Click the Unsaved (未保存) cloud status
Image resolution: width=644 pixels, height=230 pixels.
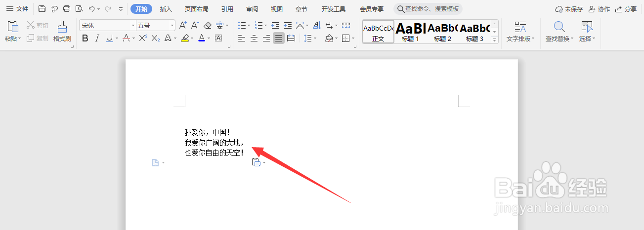click(x=569, y=9)
